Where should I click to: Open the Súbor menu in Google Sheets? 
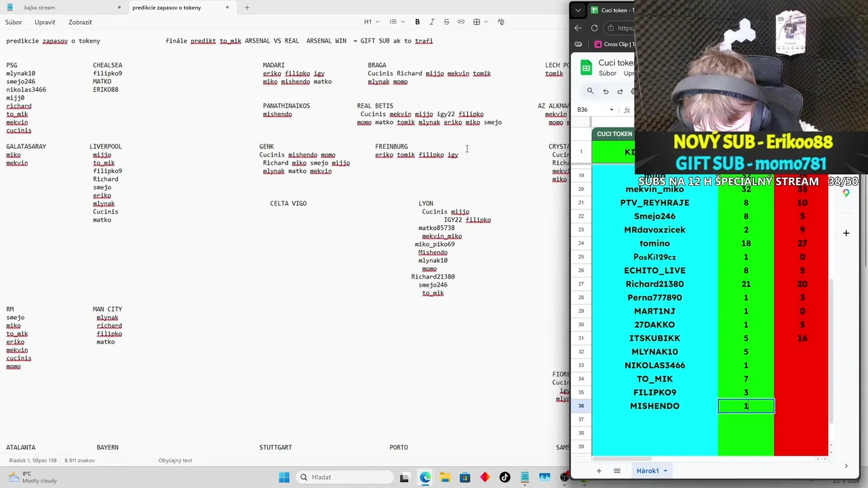tap(608, 73)
